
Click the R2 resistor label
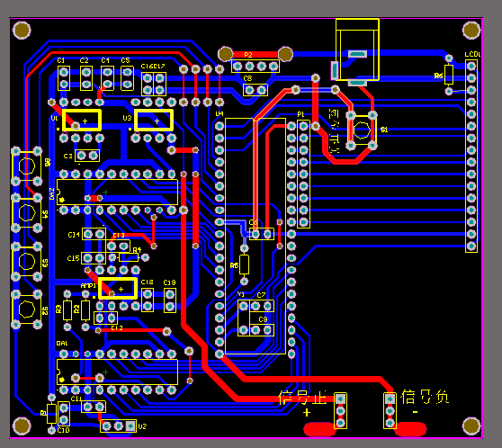[x=76, y=309]
